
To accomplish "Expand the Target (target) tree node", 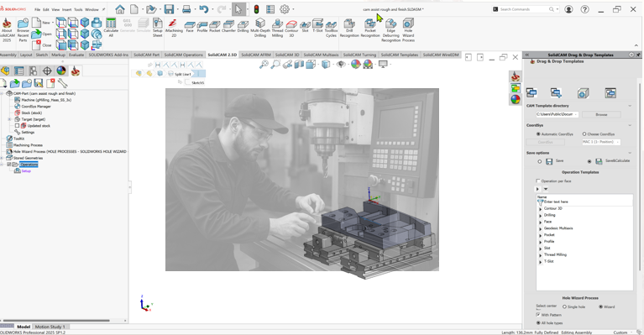I will coord(9,119).
